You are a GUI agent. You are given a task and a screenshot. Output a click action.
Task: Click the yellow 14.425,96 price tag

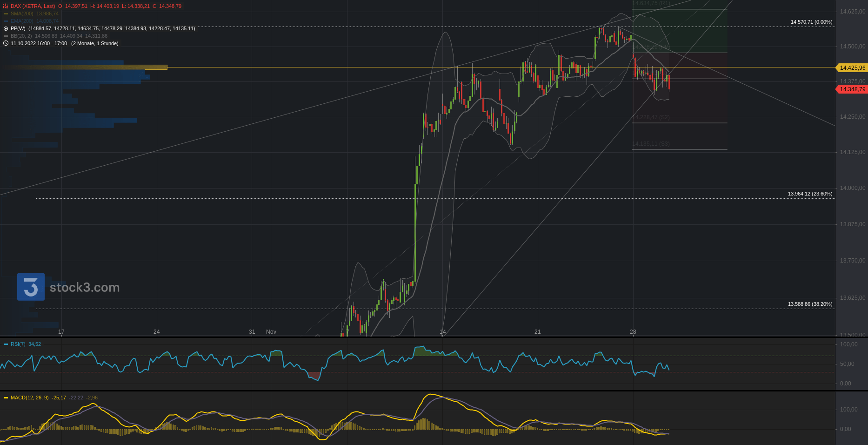pyautogui.click(x=852, y=68)
